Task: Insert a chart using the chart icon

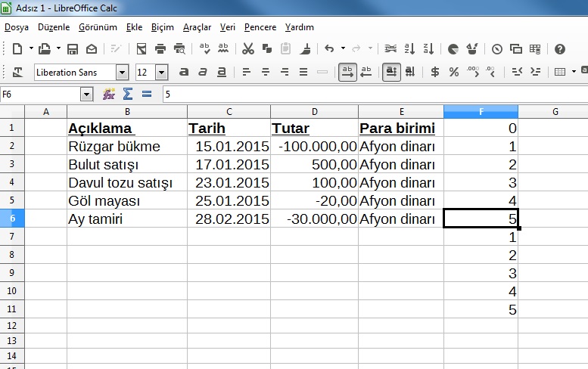Action: [453, 49]
